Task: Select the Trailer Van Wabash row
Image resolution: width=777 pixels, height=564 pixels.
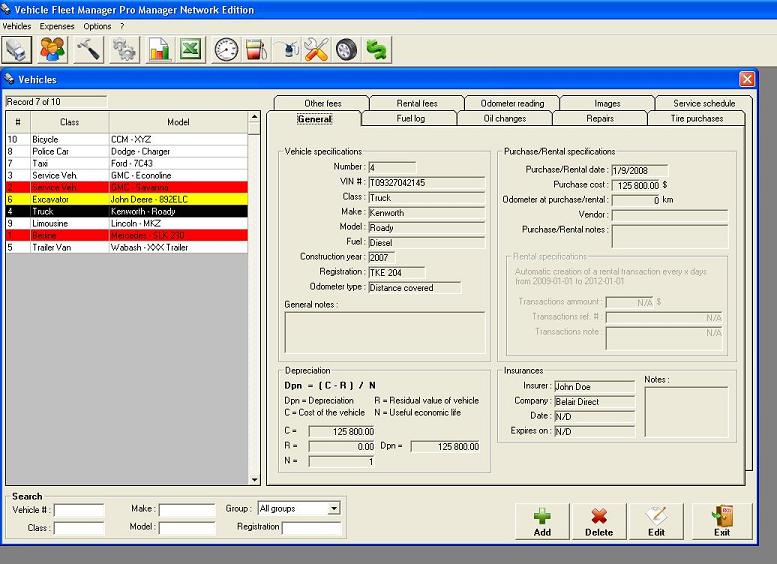Action: point(127,247)
